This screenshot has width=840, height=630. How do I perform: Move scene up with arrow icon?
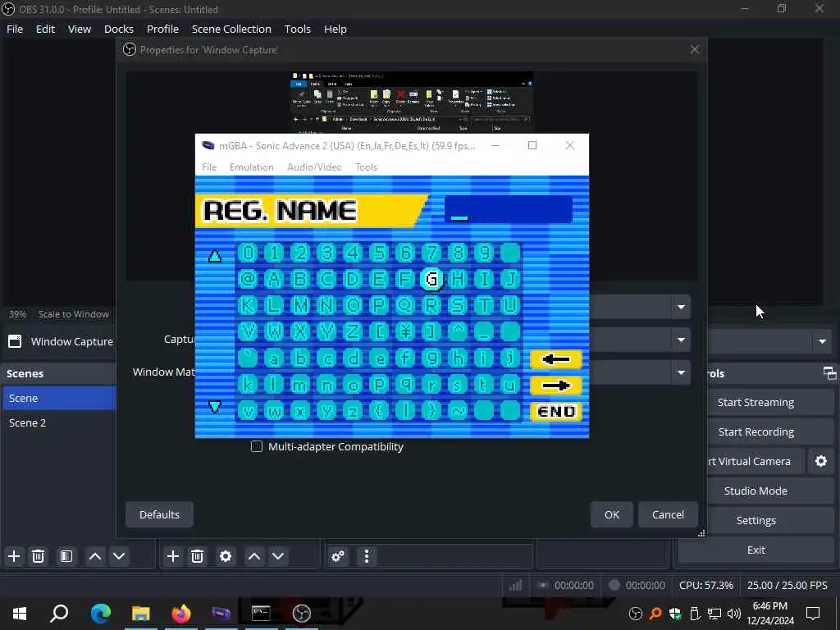coord(95,556)
